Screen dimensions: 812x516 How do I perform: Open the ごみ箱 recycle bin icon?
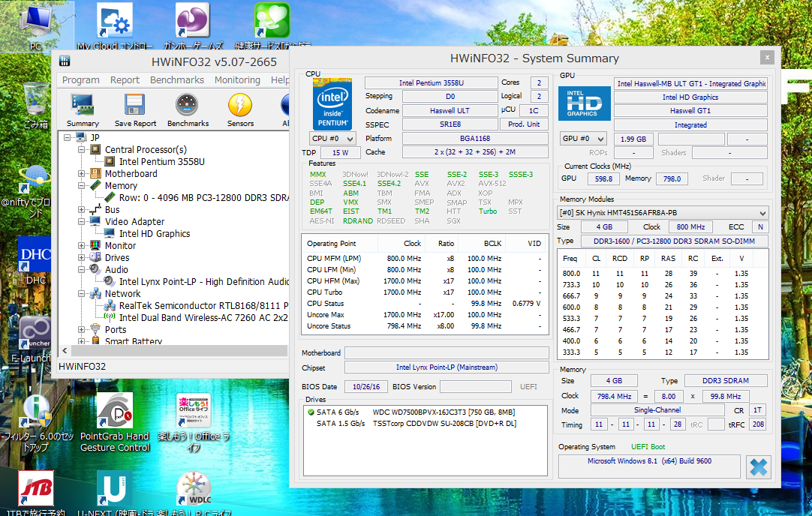[x=36, y=106]
